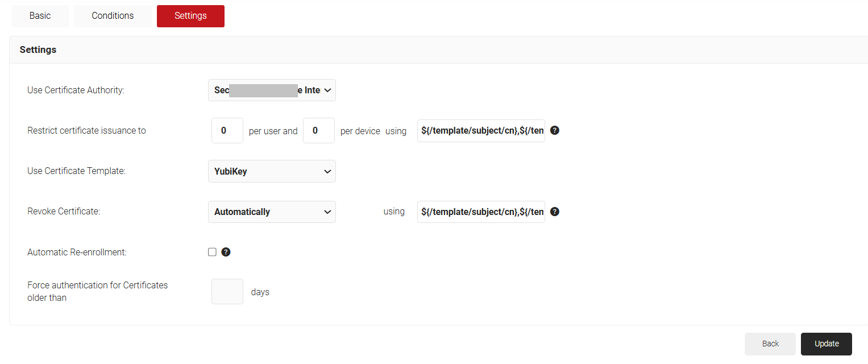Click help icon beside certificate issuance restriction field

coord(555,130)
